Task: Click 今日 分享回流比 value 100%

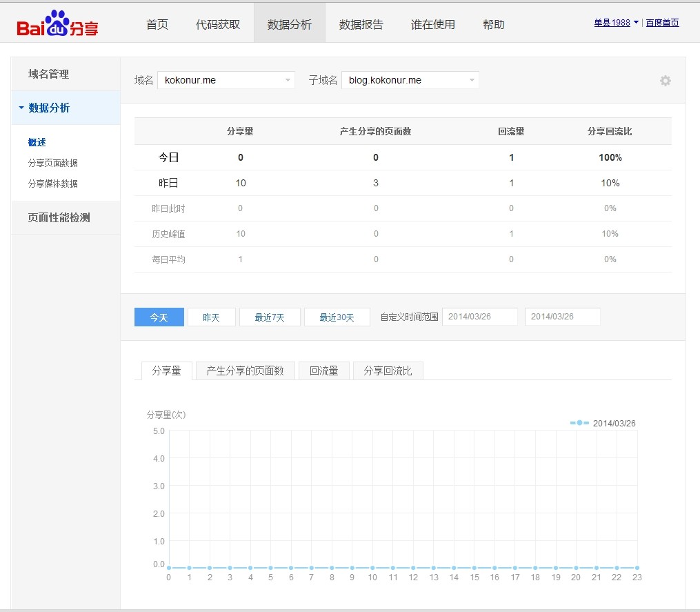Action: (x=610, y=157)
